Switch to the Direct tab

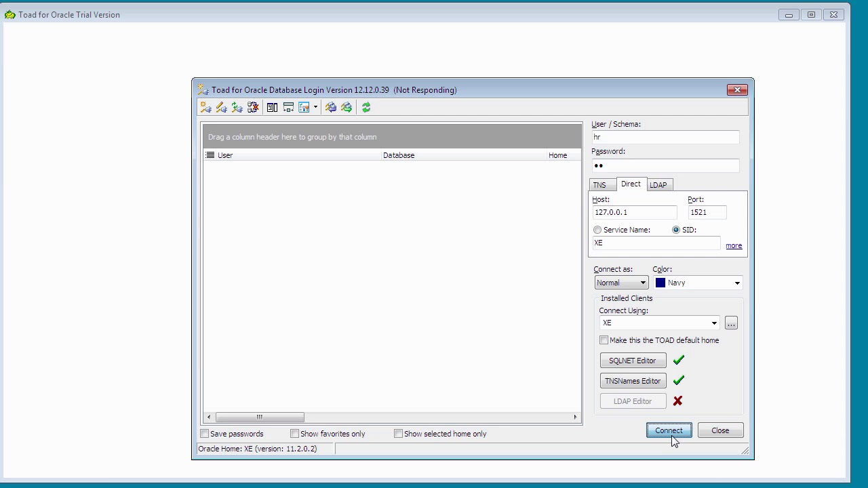(631, 184)
